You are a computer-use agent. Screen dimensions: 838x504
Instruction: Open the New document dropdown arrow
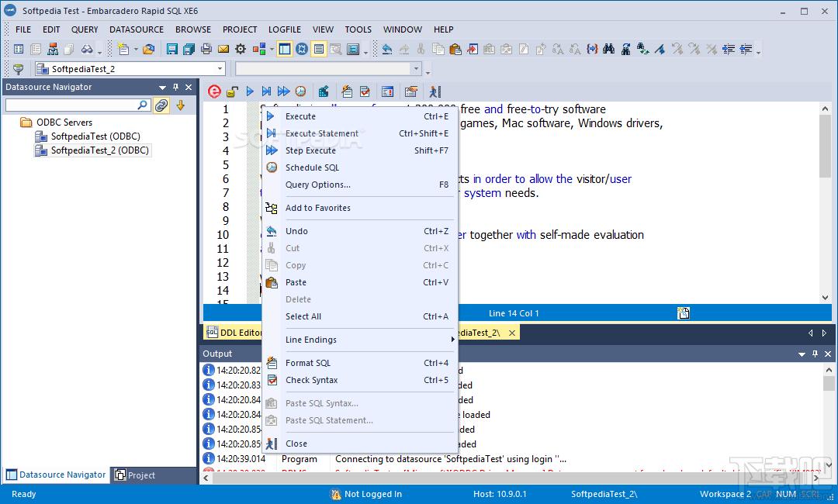coord(136,49)
